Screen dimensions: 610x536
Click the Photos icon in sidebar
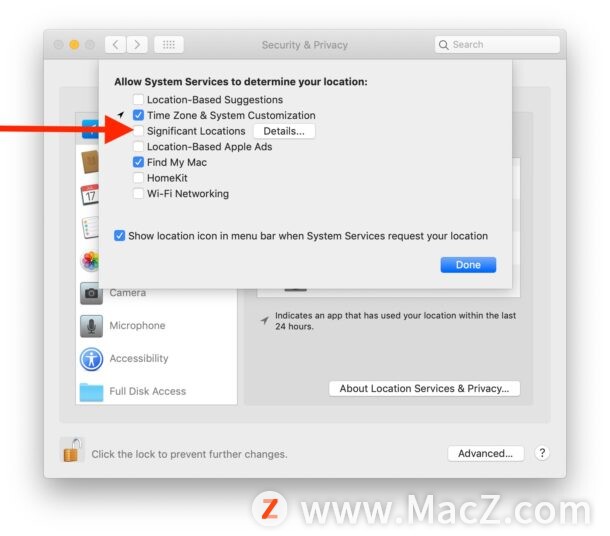[90, 261]
